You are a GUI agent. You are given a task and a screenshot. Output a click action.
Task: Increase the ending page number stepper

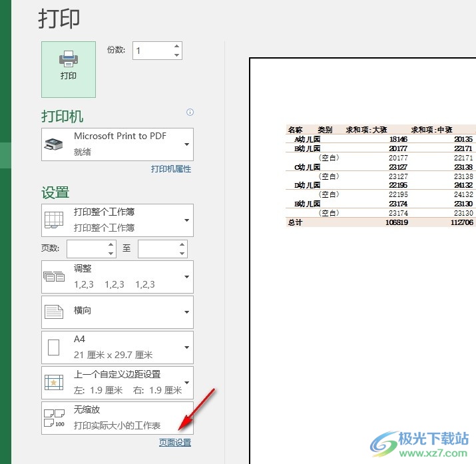pos(182,244)
